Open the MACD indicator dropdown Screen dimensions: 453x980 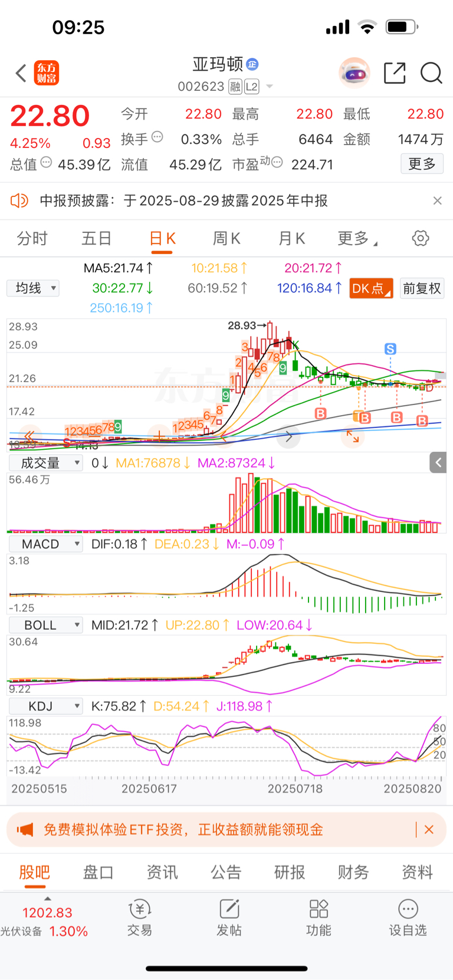point(45,544)
